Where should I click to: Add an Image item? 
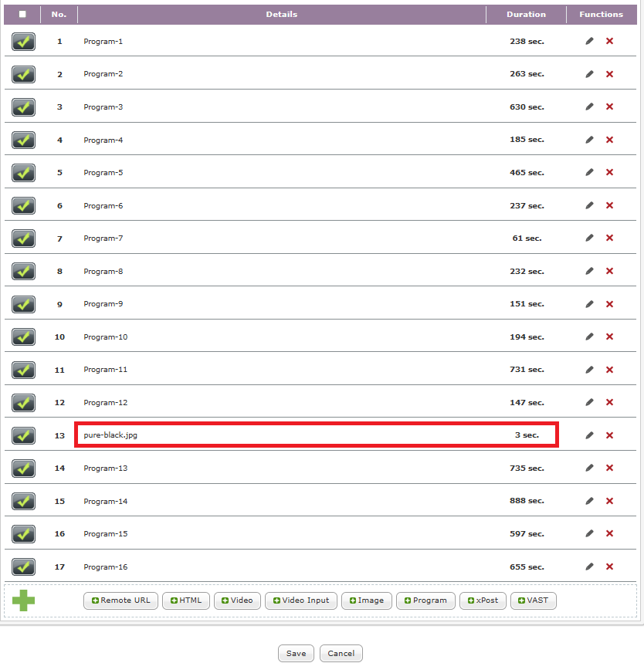click(367, 600)
